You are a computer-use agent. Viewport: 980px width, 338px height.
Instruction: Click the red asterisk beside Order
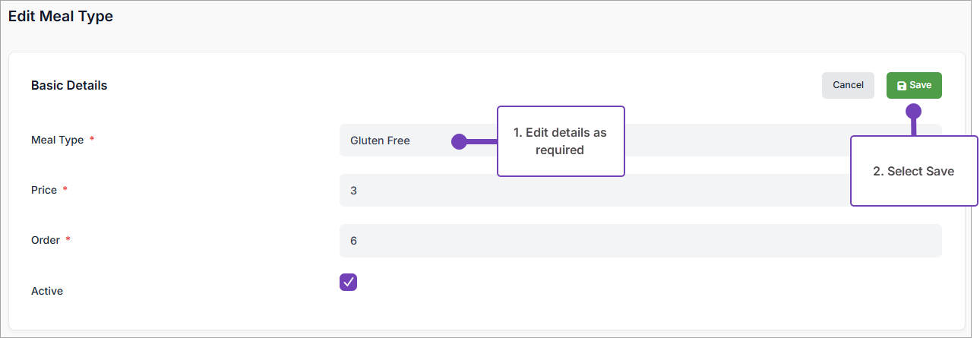(x=68, y=240)
